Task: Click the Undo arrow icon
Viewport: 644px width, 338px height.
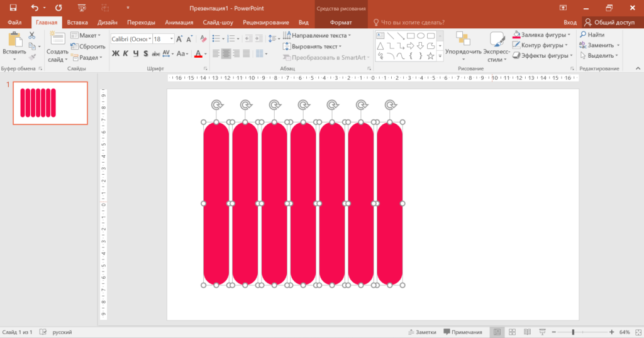Action: pos(35,8)
